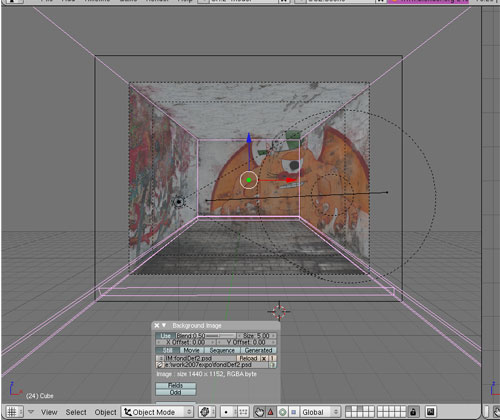The height and width of the screenshot is (420, 500).
Task: Open the viewport draw type shading selector
Action: pyautogui.click(x=207, y=412)
